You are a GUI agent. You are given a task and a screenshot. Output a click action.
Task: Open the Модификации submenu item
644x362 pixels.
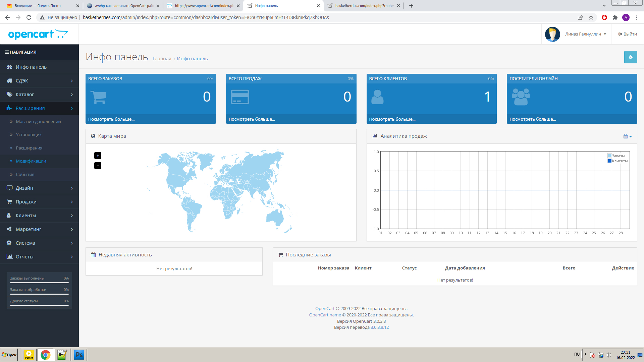tap(31, 161)
